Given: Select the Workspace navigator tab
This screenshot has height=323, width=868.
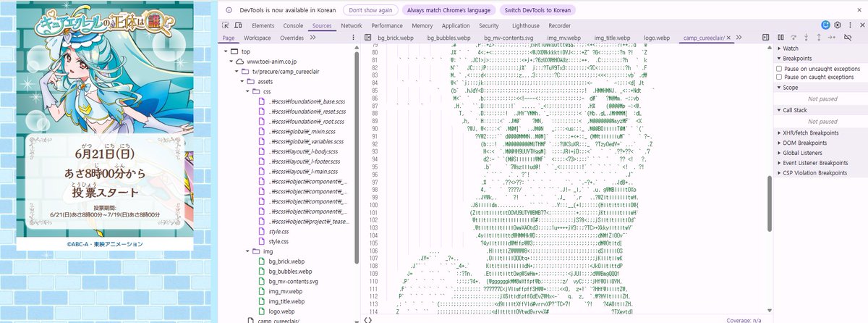Looking at the screenshot, I should coord(258,37).
